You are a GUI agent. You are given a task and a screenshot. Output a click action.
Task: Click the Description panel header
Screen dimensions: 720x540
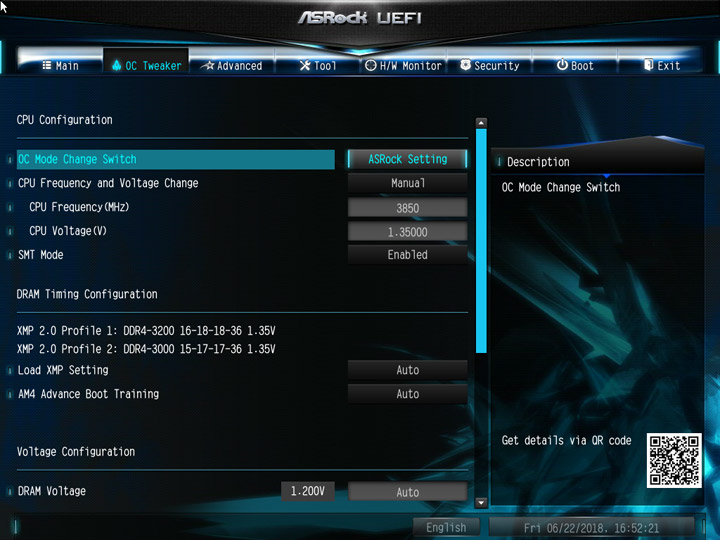(x=597, y=162)
